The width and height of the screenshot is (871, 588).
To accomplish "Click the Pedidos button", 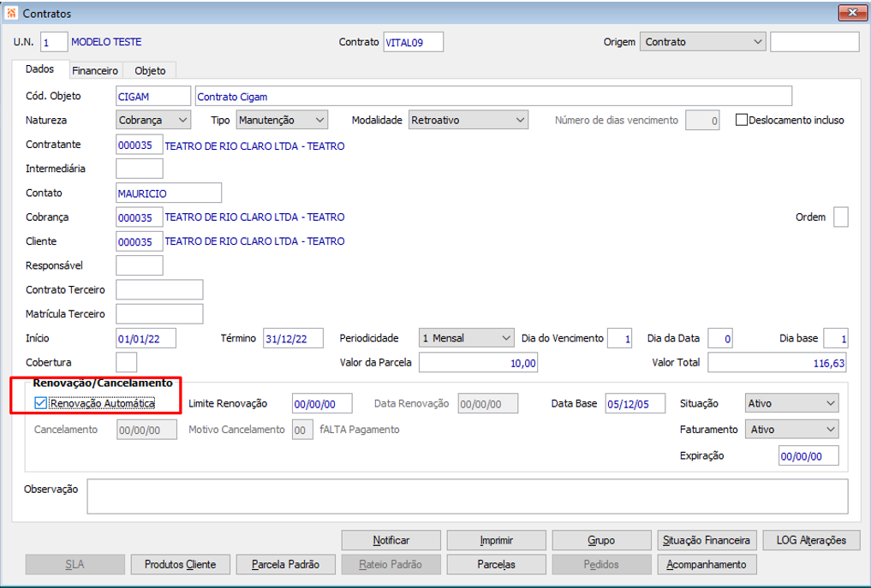I will (601, 564).
